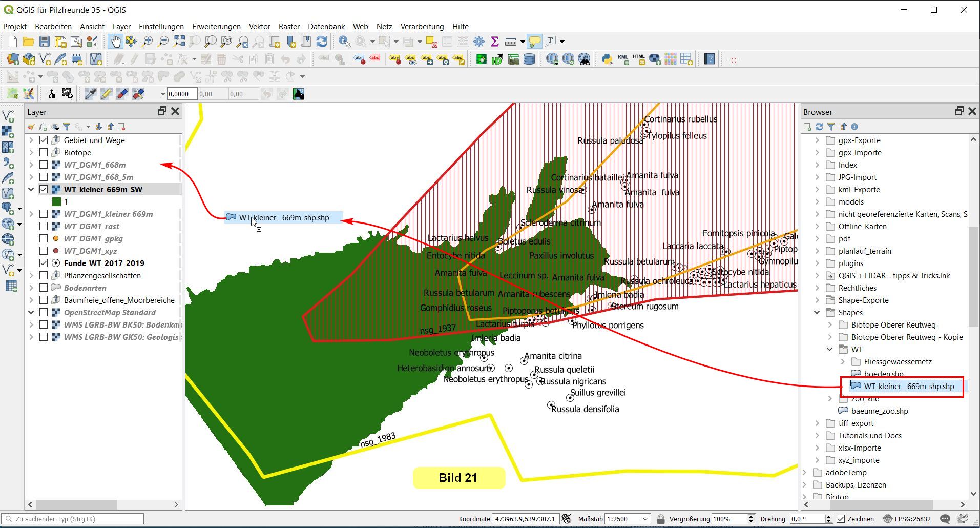Open the Processing Toolbox gear icon
Image resolution: width=980 pixels, height=528 pixels.
[479, 42]
